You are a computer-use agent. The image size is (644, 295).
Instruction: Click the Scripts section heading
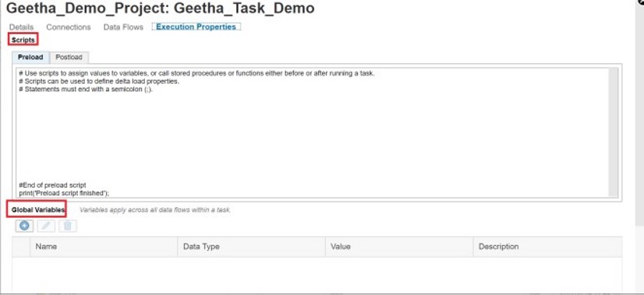coord(23,40)
